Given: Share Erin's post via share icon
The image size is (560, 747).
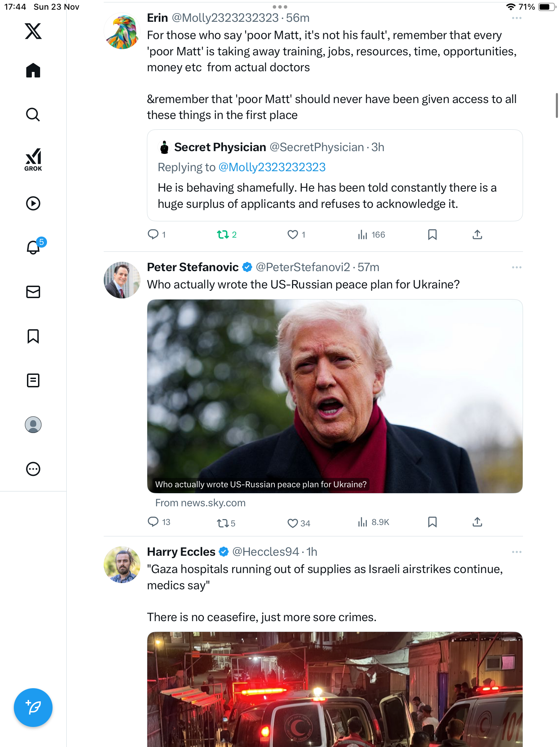Looking at the screenshot, I should click(x=477, y=235).
